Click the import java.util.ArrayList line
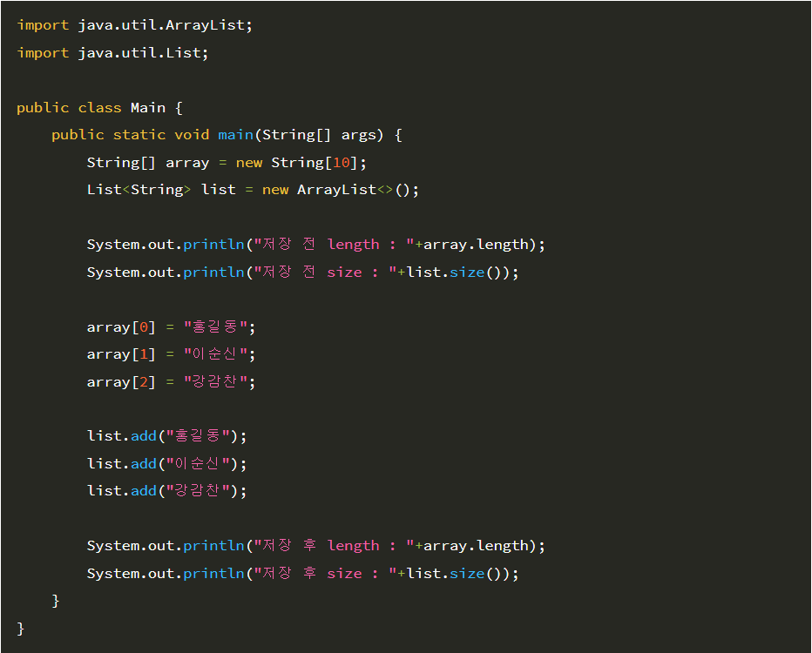The height and width of the screenshot is (653, 812). click(x=135, y=25)
